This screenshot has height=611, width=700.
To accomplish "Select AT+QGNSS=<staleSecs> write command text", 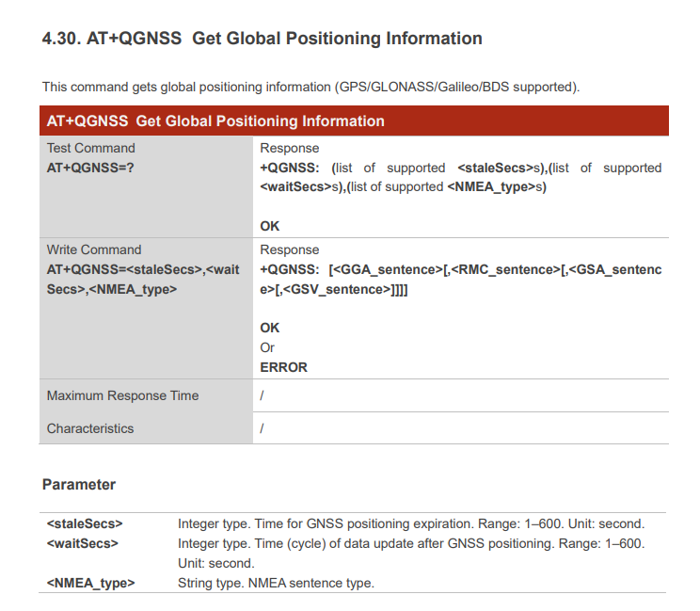I will (143, 269).
